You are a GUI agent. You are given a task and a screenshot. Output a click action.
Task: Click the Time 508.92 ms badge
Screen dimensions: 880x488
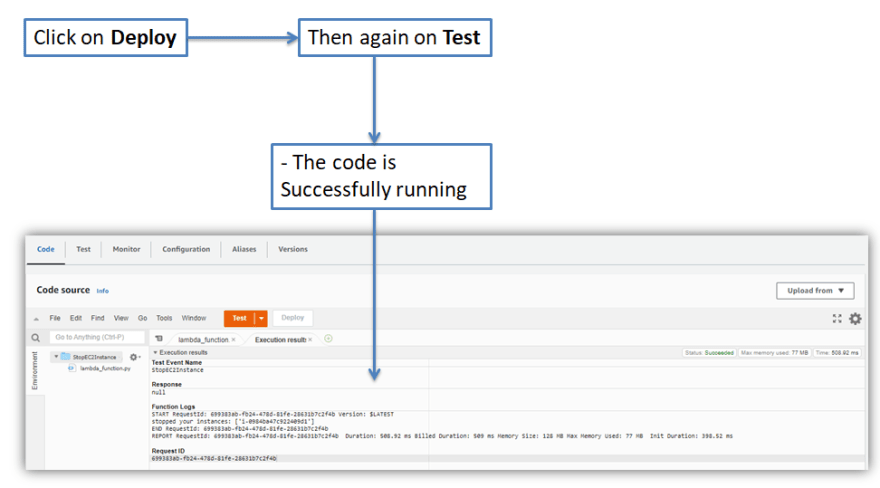click(x=837, y=353)
